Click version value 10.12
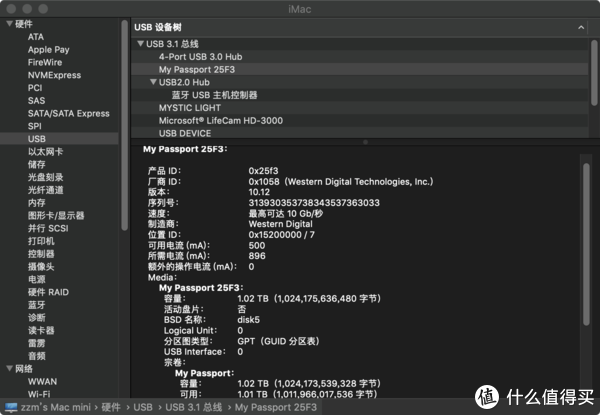Image resolution: width=600 pixels, height=415 pixels. click(x=259, y=192)
